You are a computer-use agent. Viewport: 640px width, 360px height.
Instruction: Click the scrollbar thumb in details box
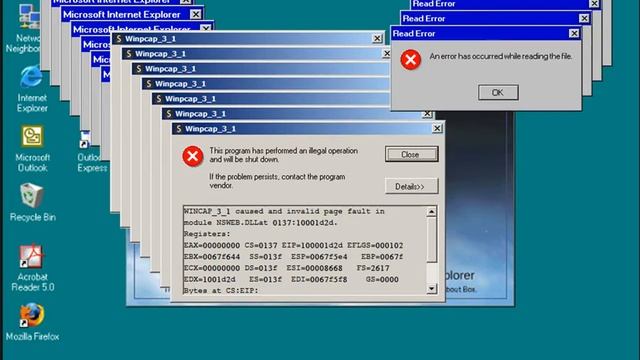pyautogui.click(x=431, y=239)
